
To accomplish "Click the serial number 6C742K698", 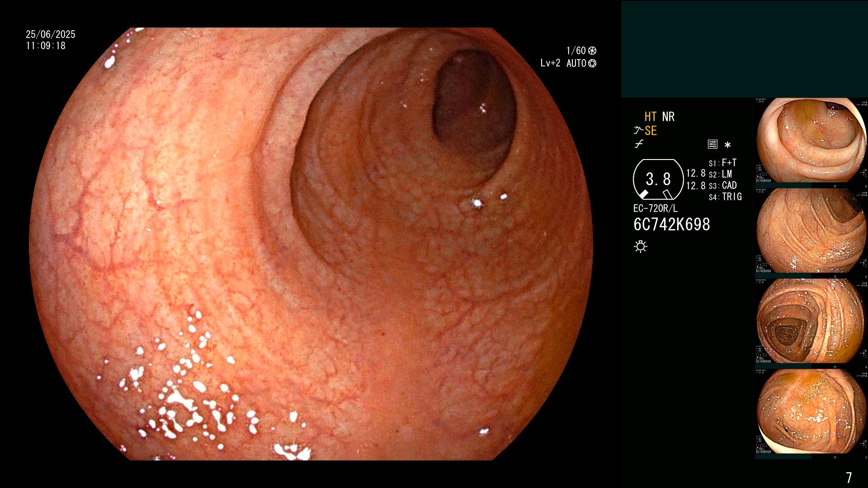I will click(x=672, y=224).
